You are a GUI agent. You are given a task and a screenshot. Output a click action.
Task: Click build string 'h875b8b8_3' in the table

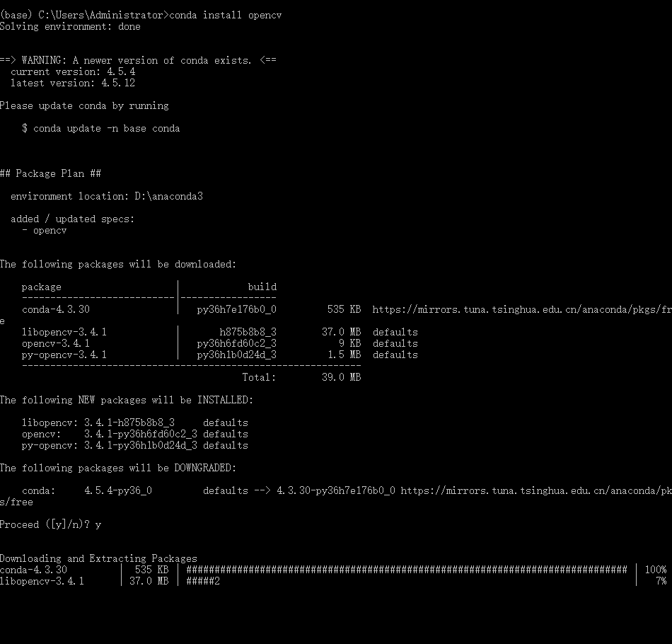(x=248, y=333)
